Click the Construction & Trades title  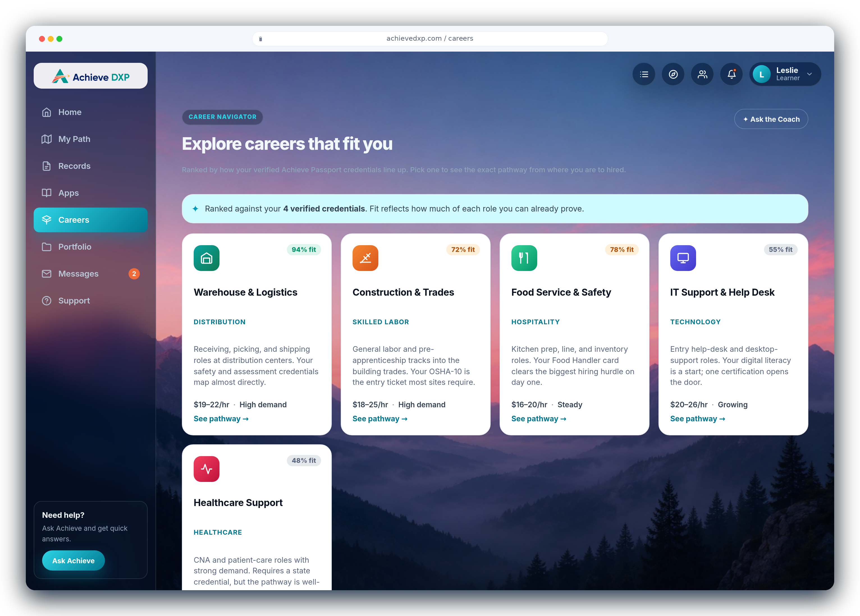point(403,292)
